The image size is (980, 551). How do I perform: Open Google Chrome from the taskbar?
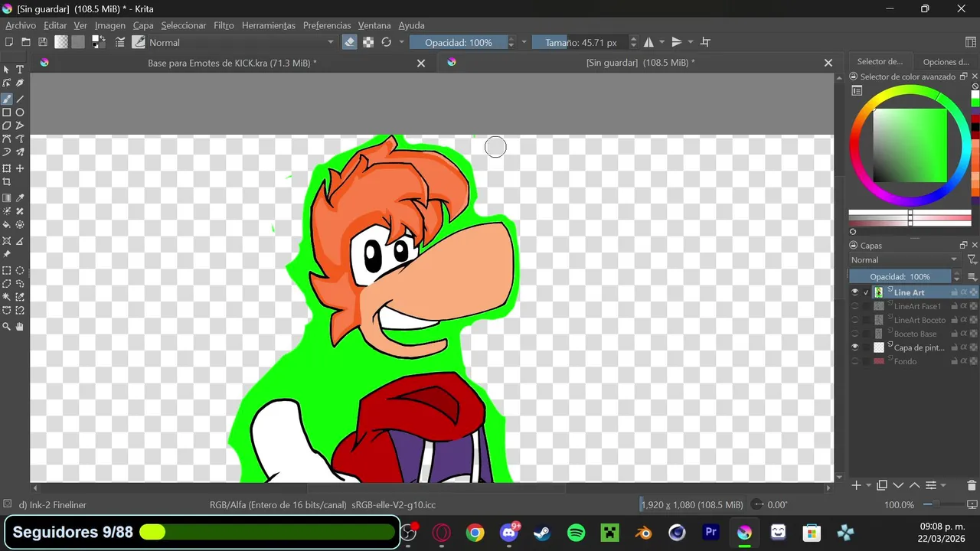click(475, 533)
